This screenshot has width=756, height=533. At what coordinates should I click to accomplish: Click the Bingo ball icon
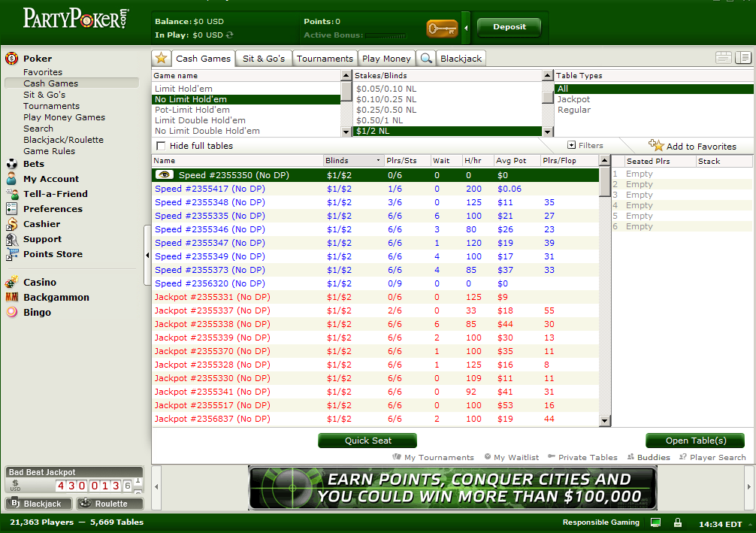coord(11,312)
